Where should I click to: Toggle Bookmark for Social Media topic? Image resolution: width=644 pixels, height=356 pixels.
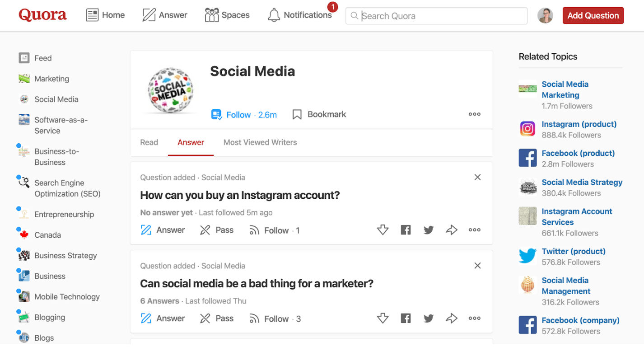click(x=319, y=115)
